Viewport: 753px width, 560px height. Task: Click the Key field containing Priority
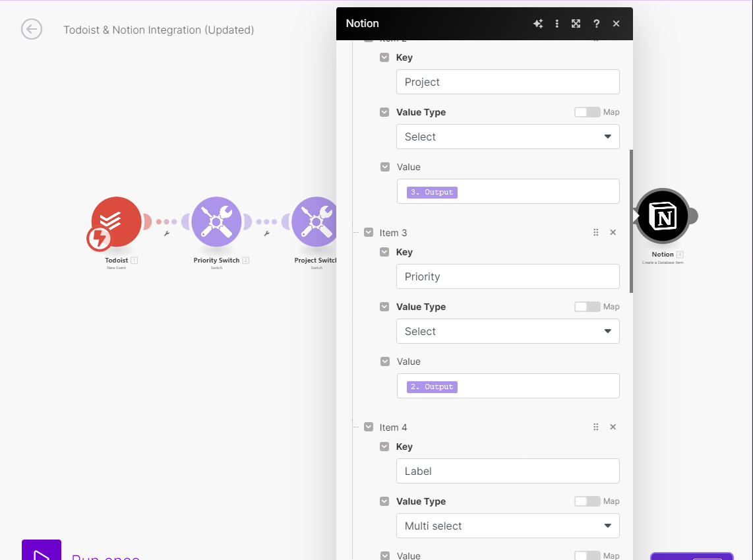(508, 276)
